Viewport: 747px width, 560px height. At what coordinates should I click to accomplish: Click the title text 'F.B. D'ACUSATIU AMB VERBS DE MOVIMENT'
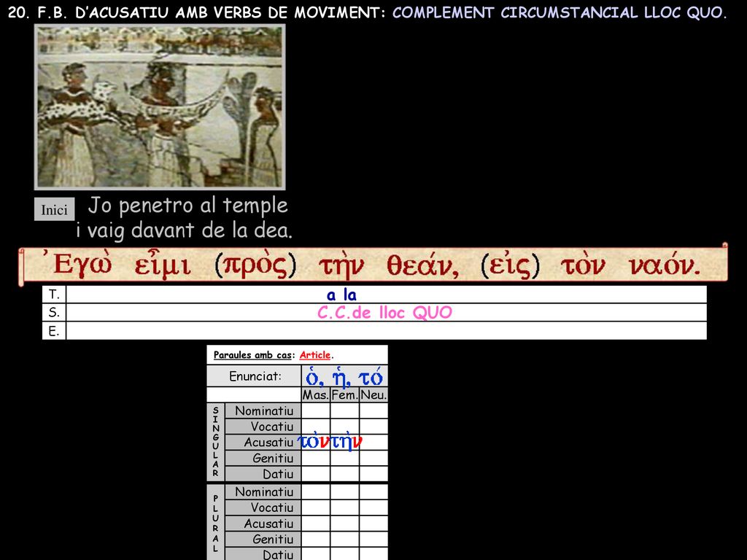[206, 12]
